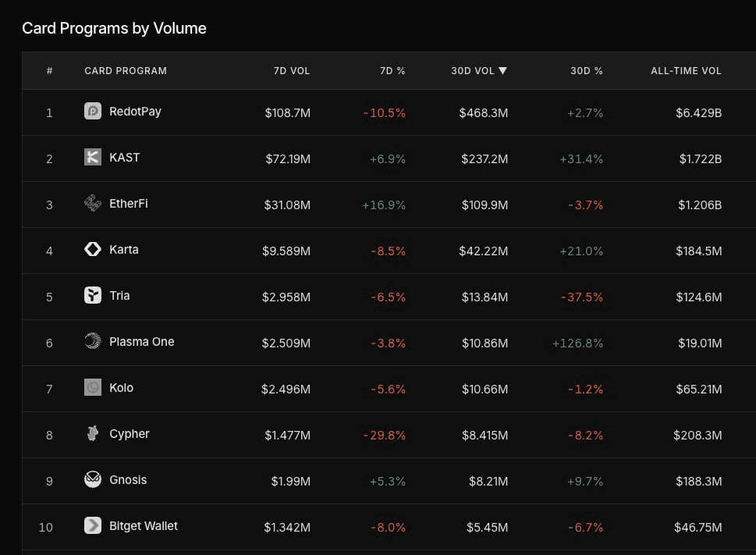Image resolution: width=756 pixels, height=555 pixels.
Task: Click the EtherFi logo icon
Action: tap(93, 203)
